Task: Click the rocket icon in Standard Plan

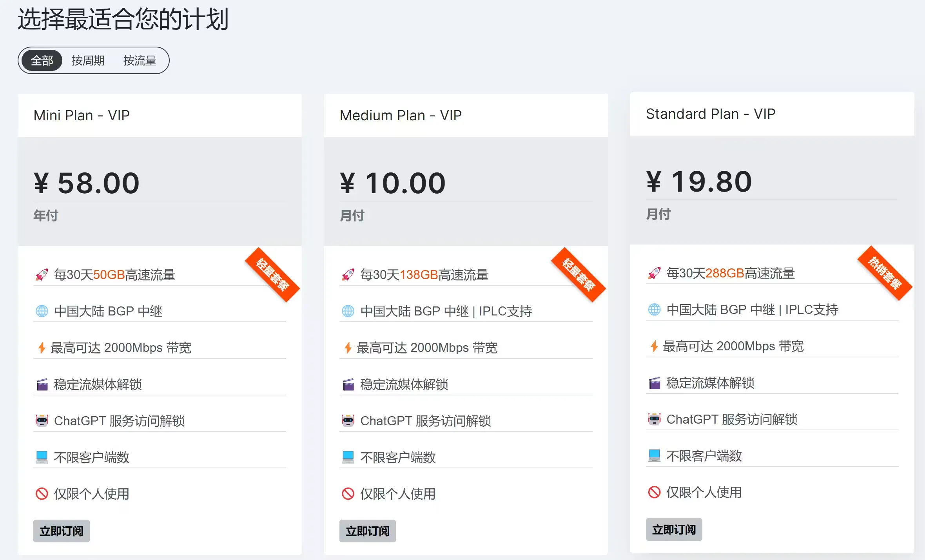Action: (x=654, y=273)
